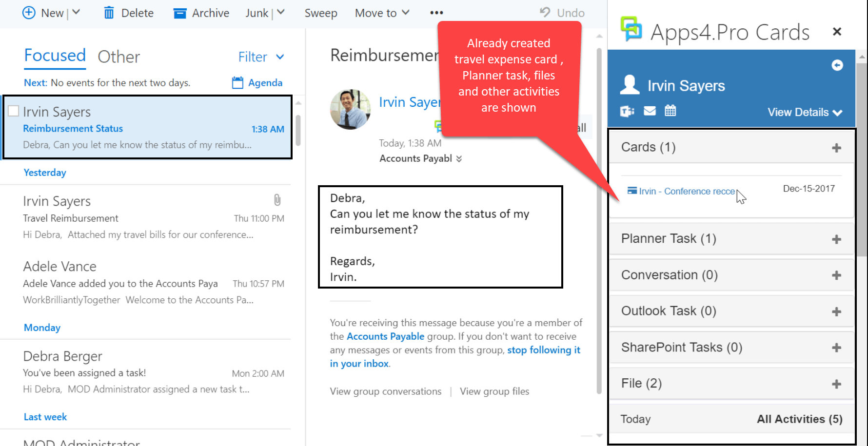
Task: Click the Sweep button in the toolbar
Action: click(x=320, y=13)
